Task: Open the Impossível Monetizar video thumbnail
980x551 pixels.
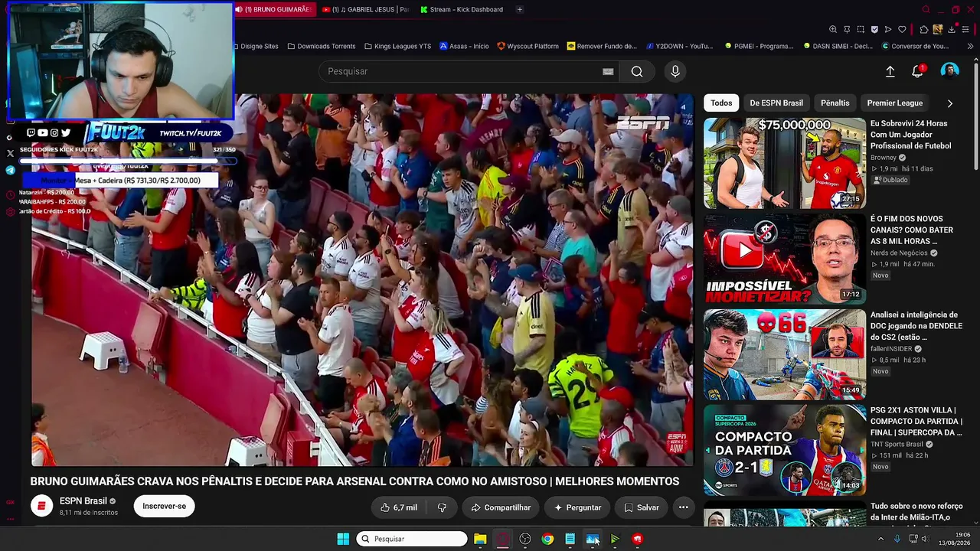Action: (785, 259)
